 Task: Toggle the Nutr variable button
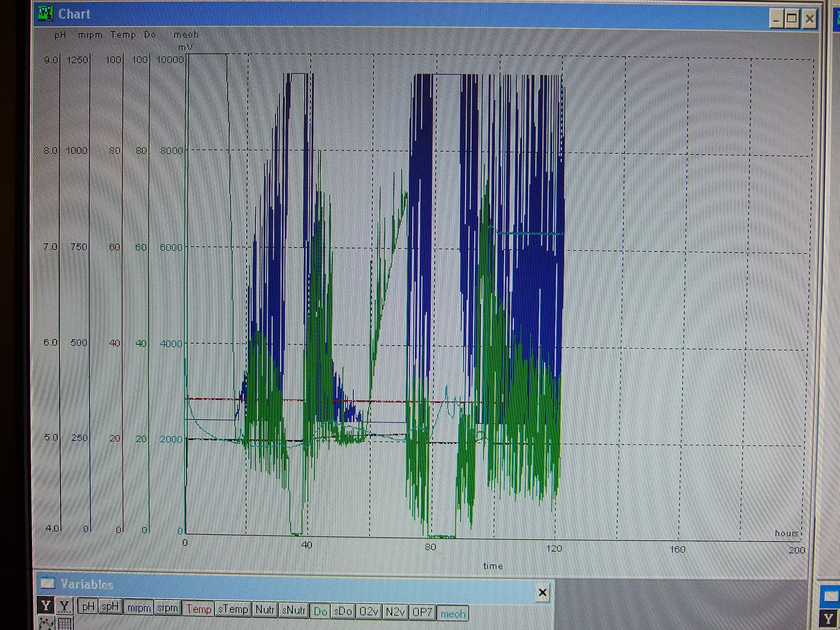tap(265, 610)
